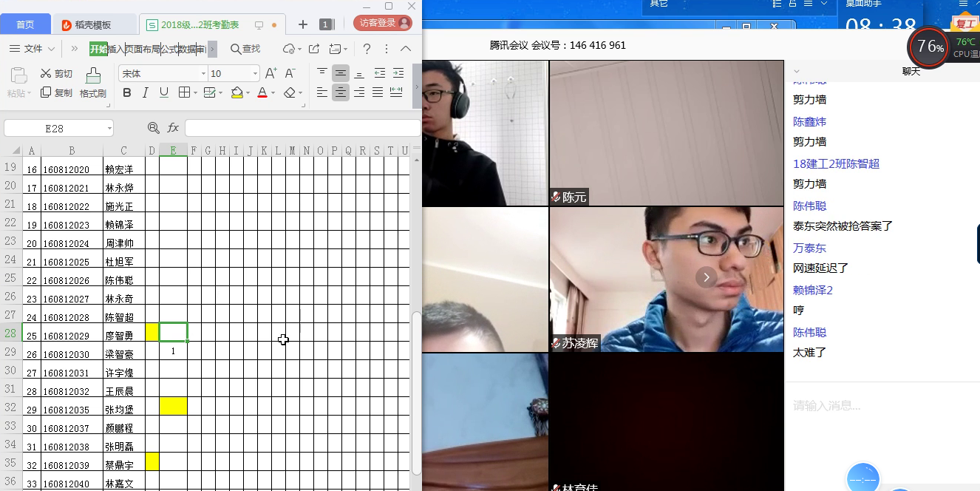980x491 pixels.
Task: Open the 文件 menu
Action: (33, 49)
